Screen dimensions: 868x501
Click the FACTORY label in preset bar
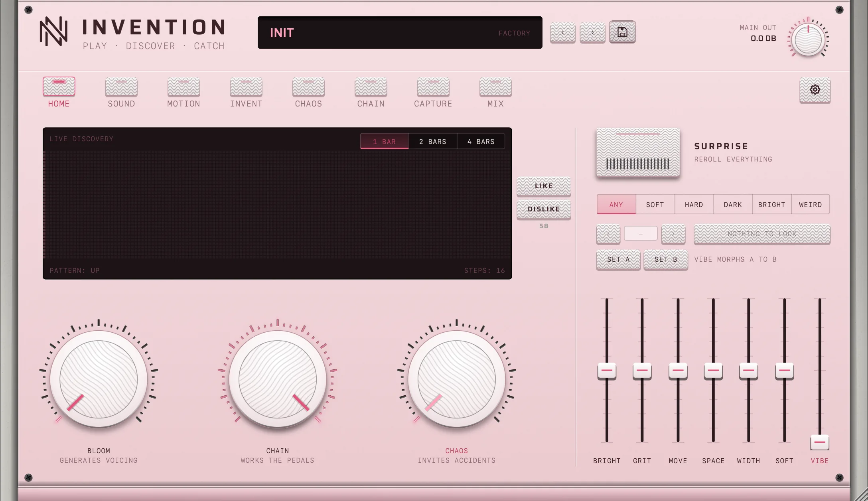click(x=514, y=33)
